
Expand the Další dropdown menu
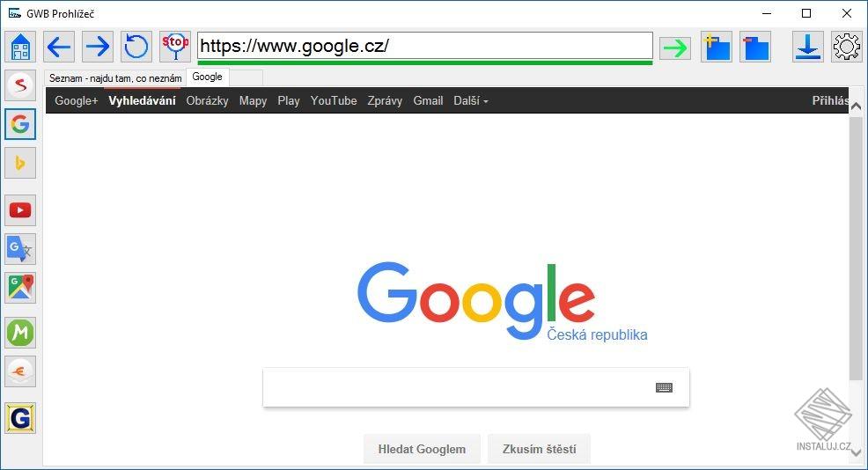[471, 100]
